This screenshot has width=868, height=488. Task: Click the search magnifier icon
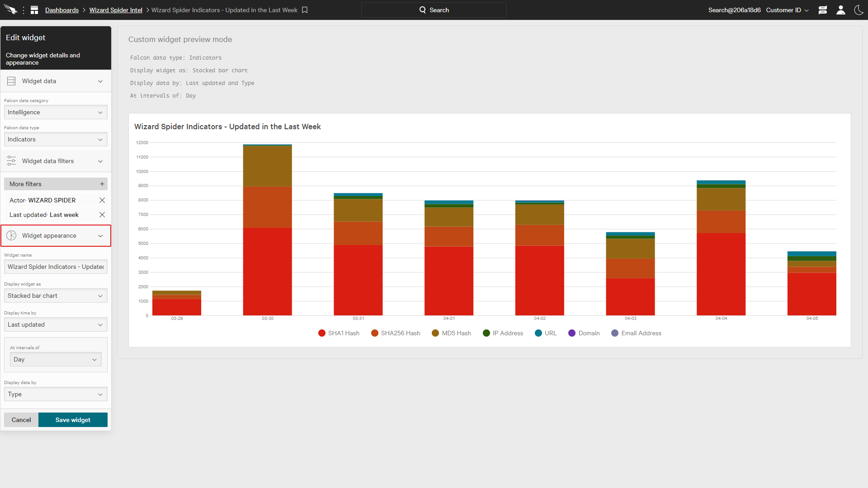click(423, 10)
